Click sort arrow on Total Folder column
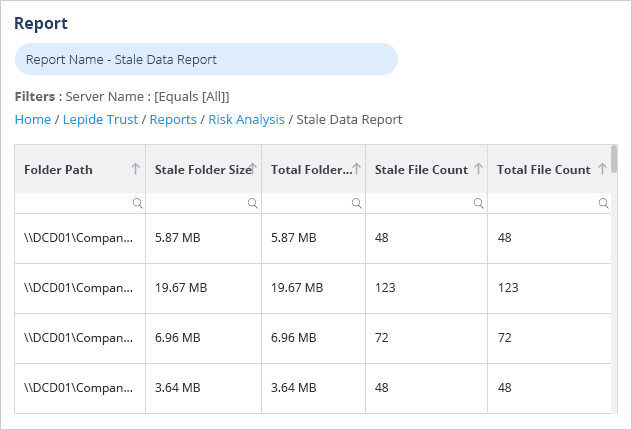 356,169
